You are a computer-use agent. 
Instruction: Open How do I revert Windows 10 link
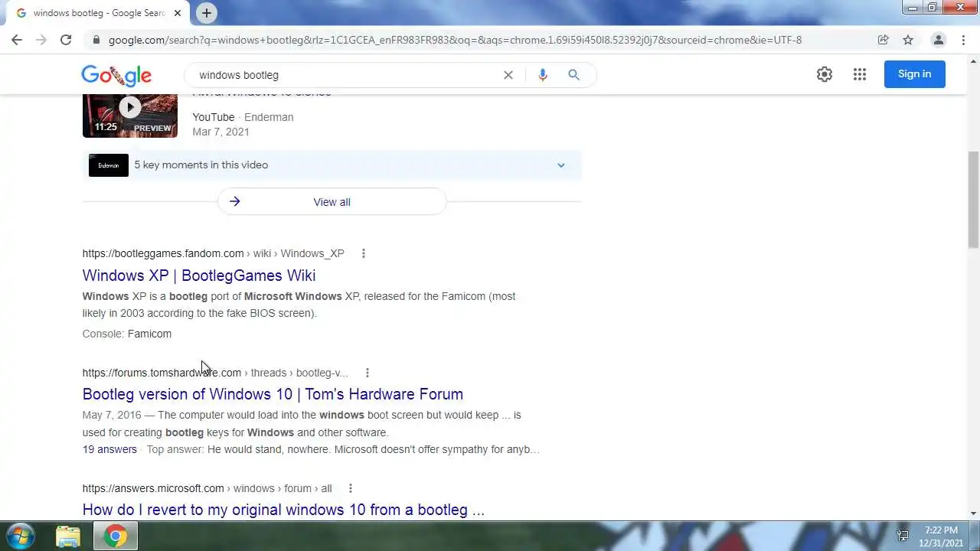tap(283, 510)
